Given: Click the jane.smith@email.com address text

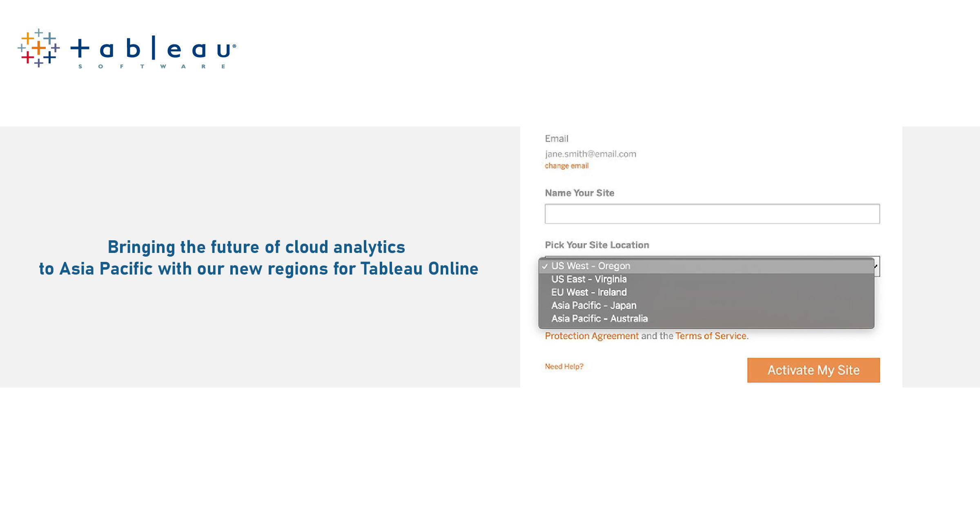Looking at the screenshot, I should point(590,154).
